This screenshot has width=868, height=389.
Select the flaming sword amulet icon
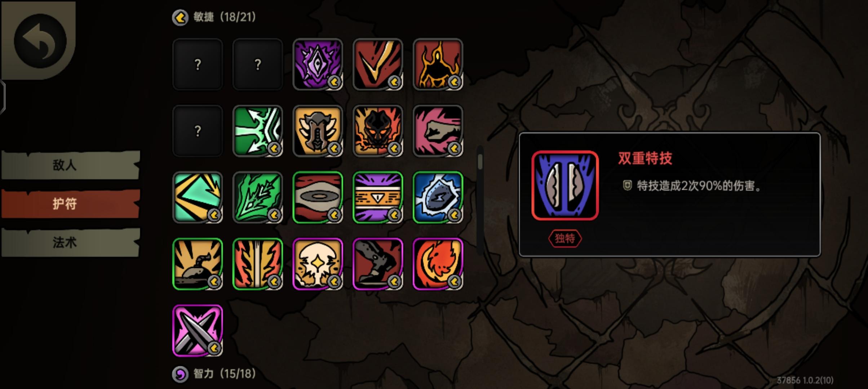tap(257, 264)
